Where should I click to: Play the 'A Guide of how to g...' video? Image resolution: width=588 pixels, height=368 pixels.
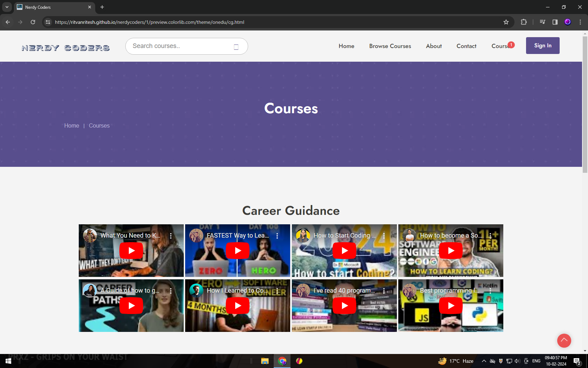tap(131, 306)
